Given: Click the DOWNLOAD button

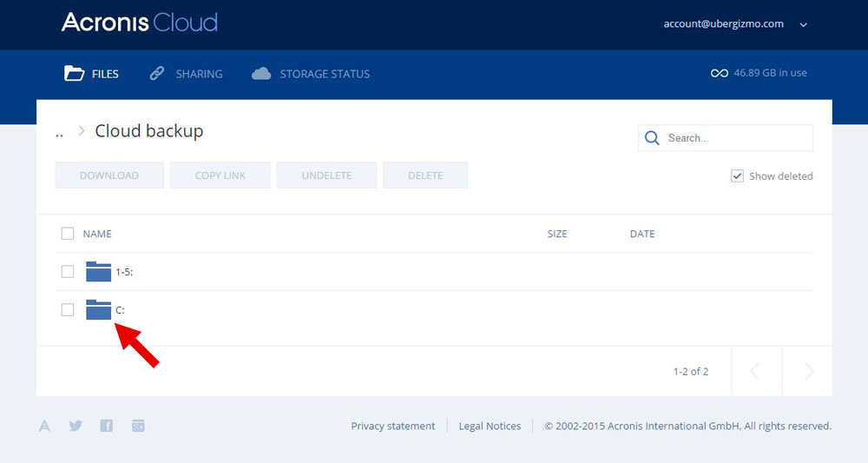Looking at the screenshot, I should pos(109,175).
